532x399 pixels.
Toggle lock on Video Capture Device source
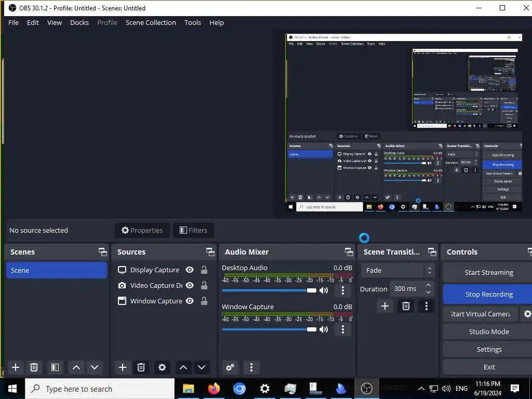click(204, 285)
